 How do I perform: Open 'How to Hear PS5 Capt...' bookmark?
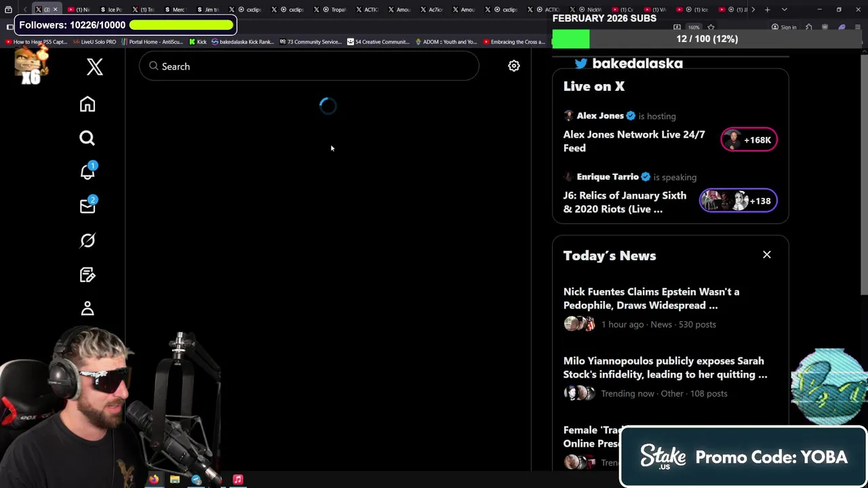[x=36, y=42]
